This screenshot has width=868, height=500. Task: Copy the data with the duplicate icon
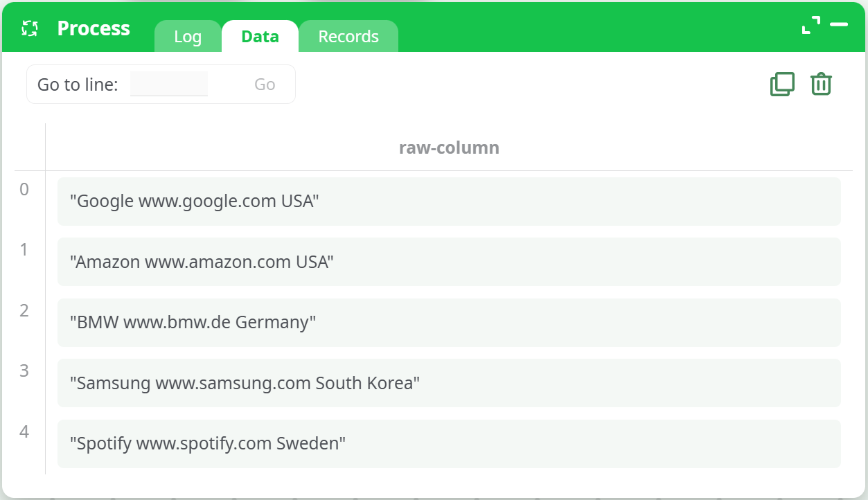[782, 84]
